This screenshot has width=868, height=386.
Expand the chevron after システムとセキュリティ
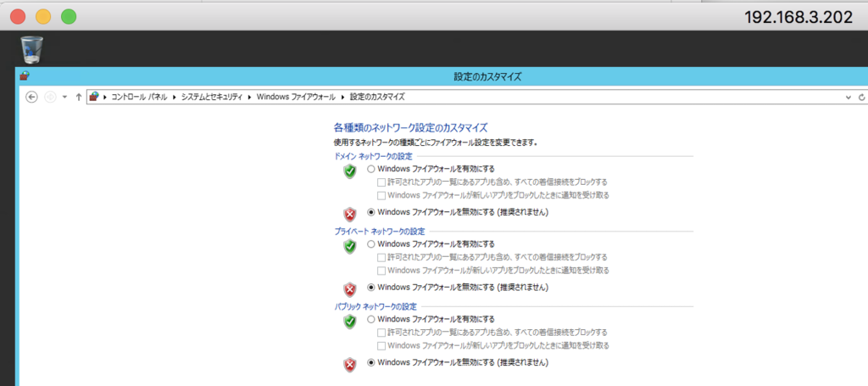tap(250, 97)
